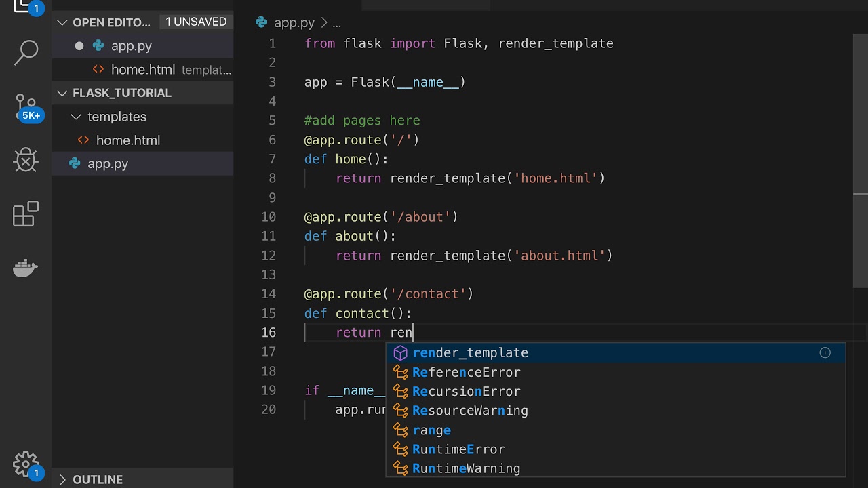Click the editor vertical scrollbar
868x488 pixels.
tap(861, 159)
